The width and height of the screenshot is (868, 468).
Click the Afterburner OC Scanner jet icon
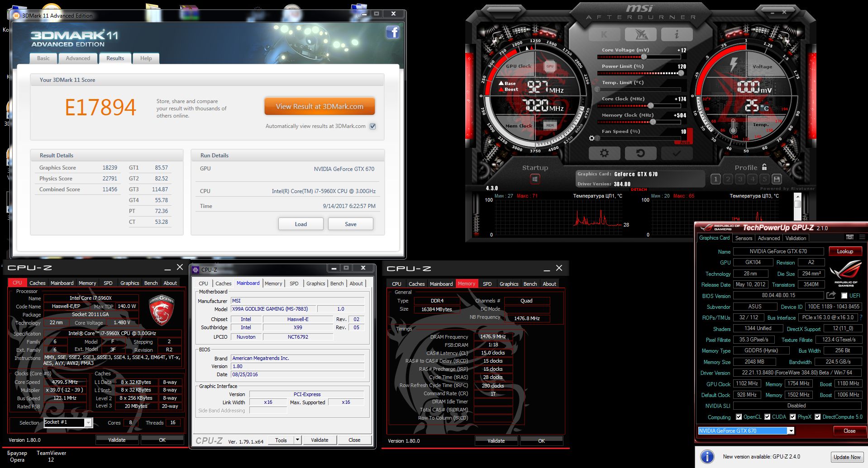tap(640, 34)
